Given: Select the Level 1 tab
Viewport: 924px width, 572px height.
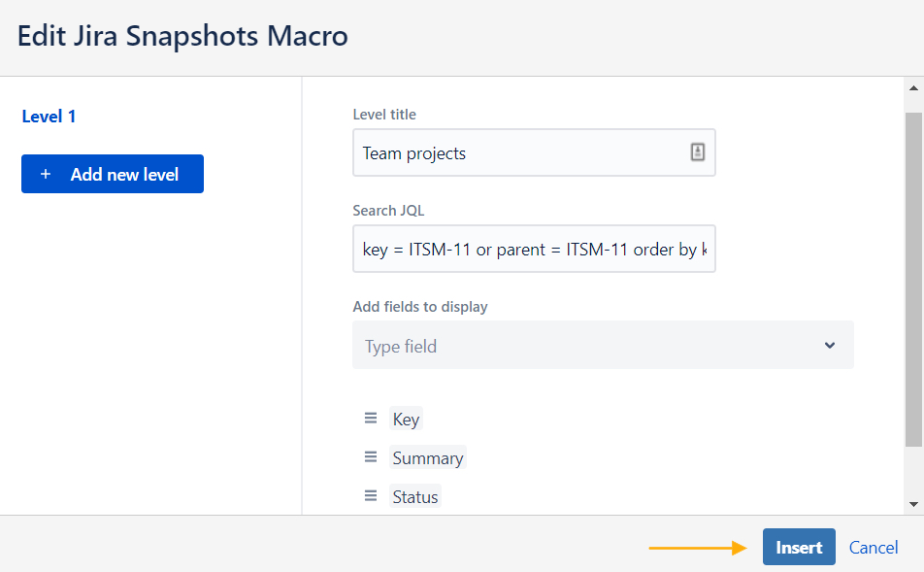Looking at the screenshot, I should pos(49,117).
